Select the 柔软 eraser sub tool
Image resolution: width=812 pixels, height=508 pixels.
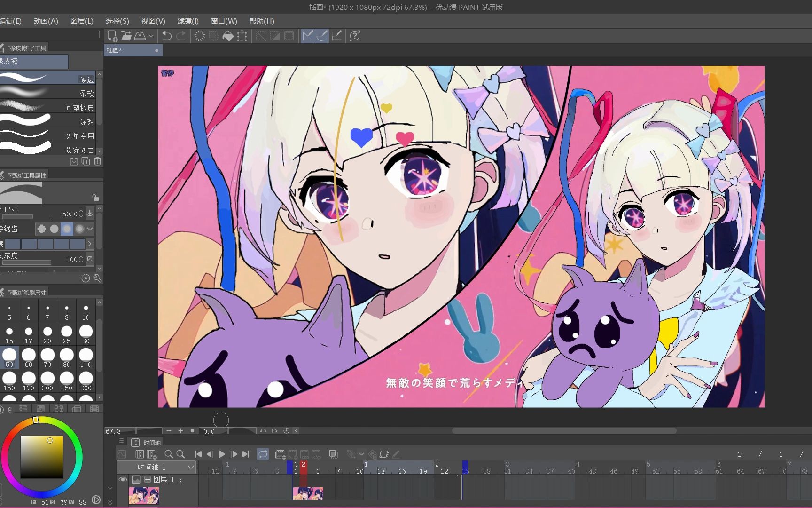point(47,93)
